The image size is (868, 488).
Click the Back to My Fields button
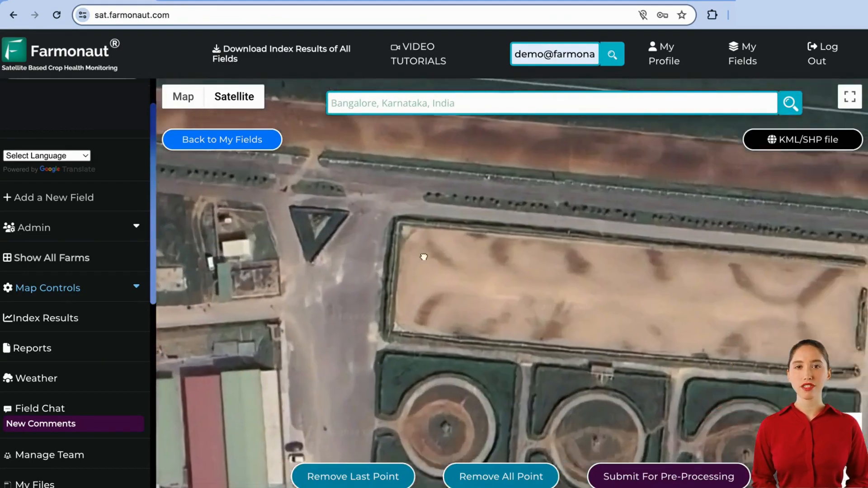[222, 140]
